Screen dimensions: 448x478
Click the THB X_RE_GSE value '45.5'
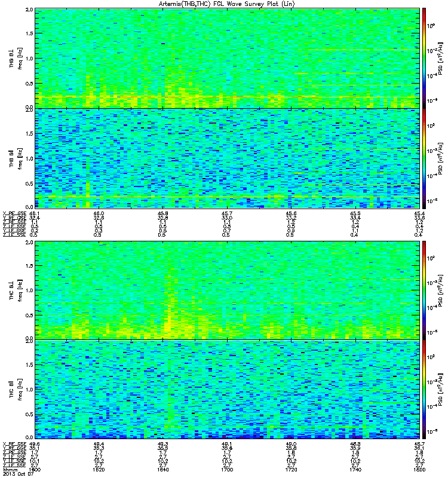tap(355, 213)
